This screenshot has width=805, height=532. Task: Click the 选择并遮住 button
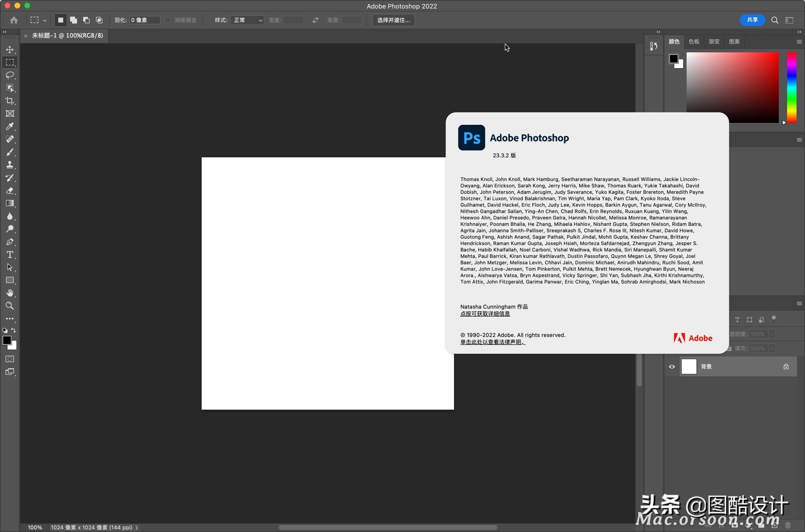(393, 20)
